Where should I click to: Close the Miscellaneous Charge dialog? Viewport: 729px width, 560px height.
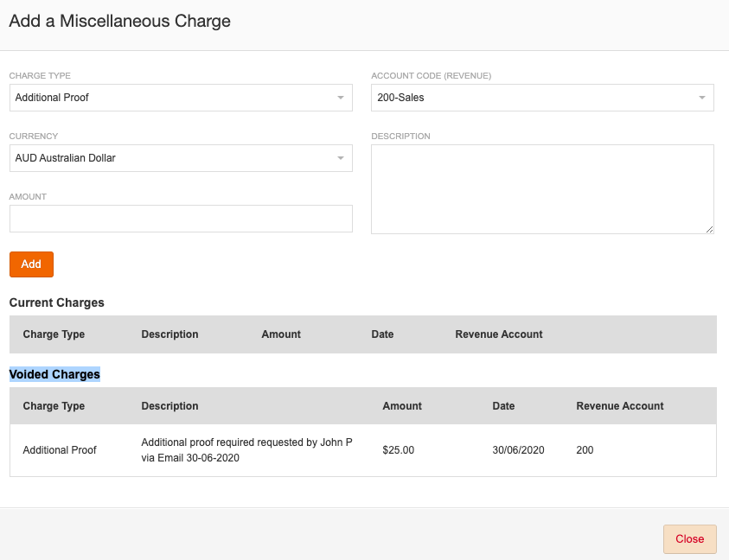point(689,538)
